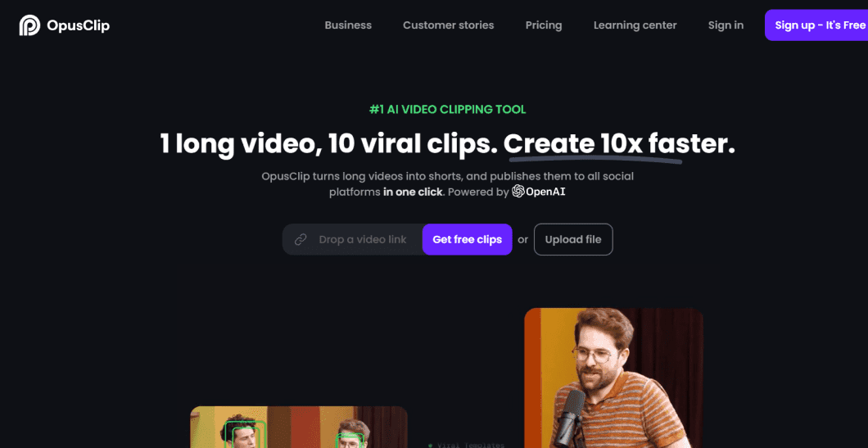This screenshot has width=868, height=448.
Task: Go to Customer stories page
Action: click(449, 25)
